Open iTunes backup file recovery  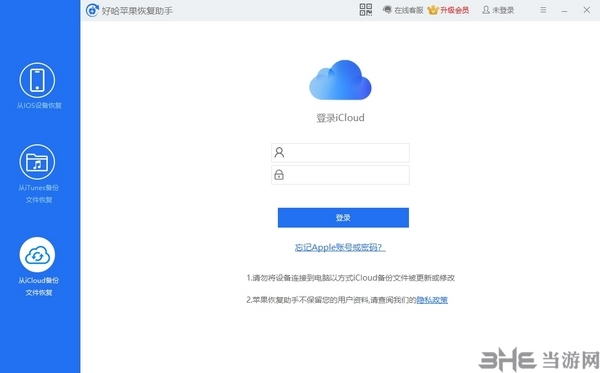(37, 162)
